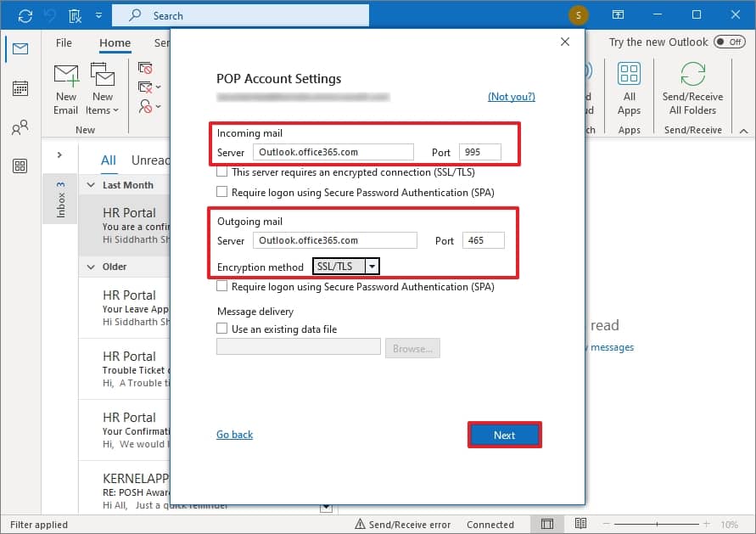Click the Filter applied status text

[x=39, y=525]
